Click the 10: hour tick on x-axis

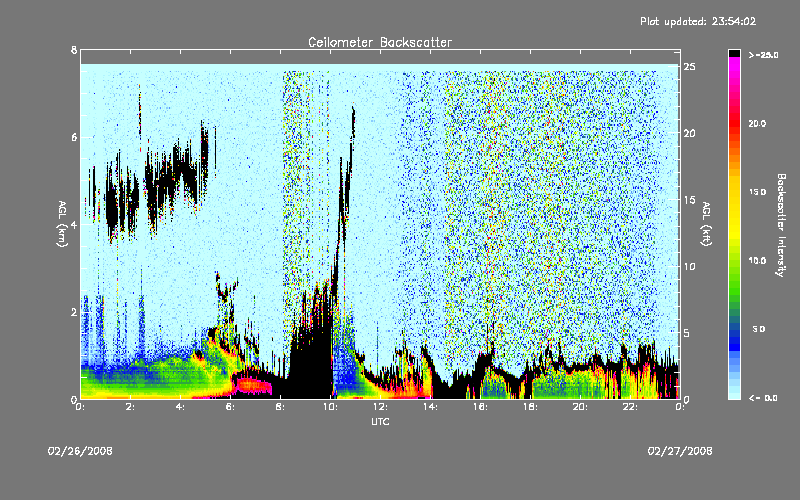coord(330,407)
